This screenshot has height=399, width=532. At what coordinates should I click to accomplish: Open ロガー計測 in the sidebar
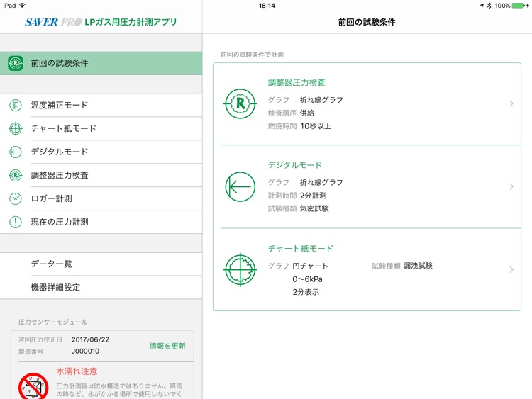point(101,198)
